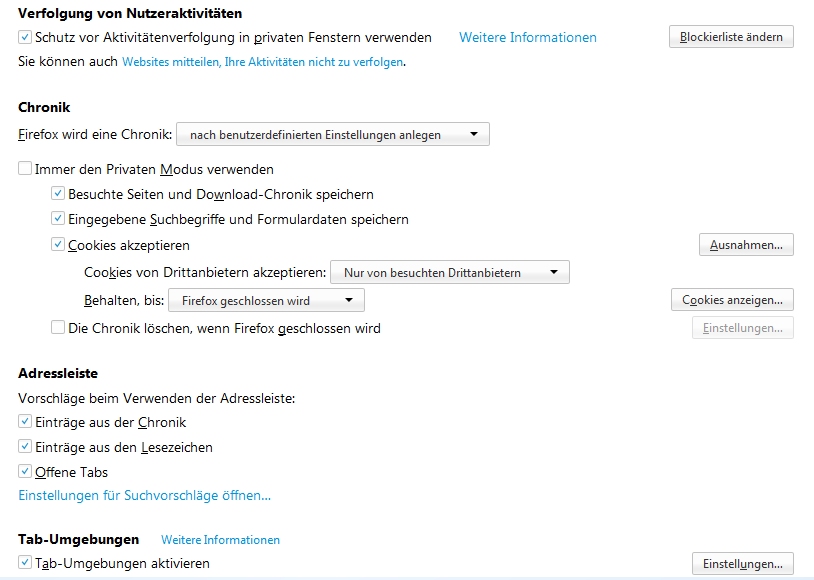Disable Offene Tabs suggestions
The image size is (814, 580).
[x=23, y=471]
